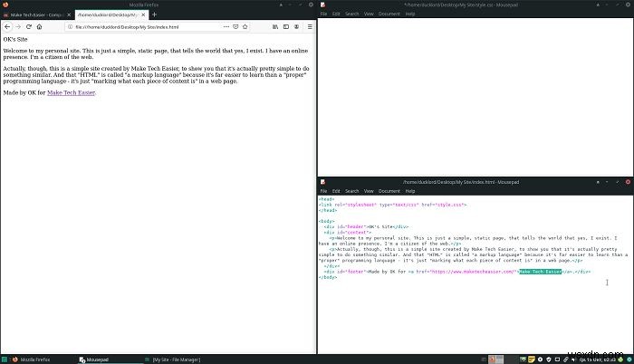The image size is (634, 364).
Task: Open a new Firefox tab
Action: (154, 14)
